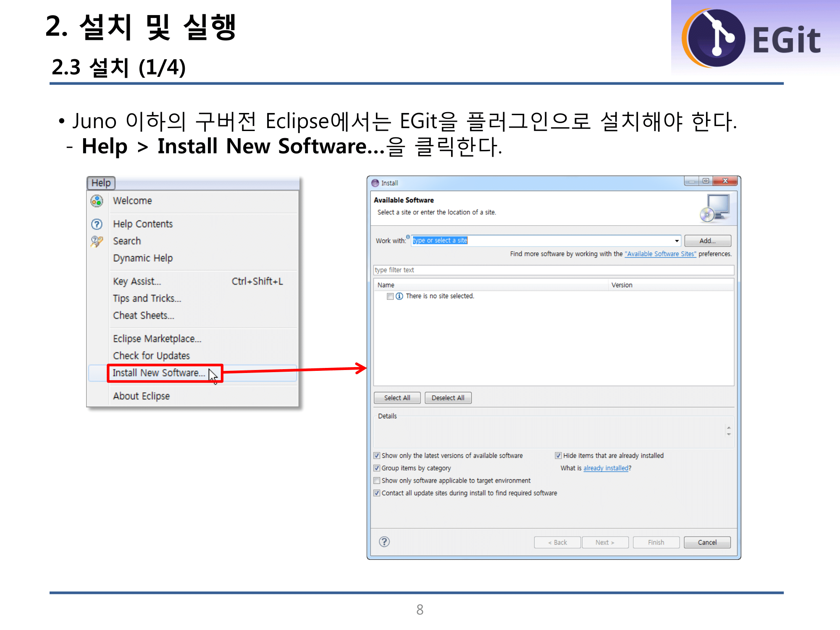Open 'Eclipse Marketplace...' from Help menu
Viewport: 840px width, 630px height.
click(157, 339)
